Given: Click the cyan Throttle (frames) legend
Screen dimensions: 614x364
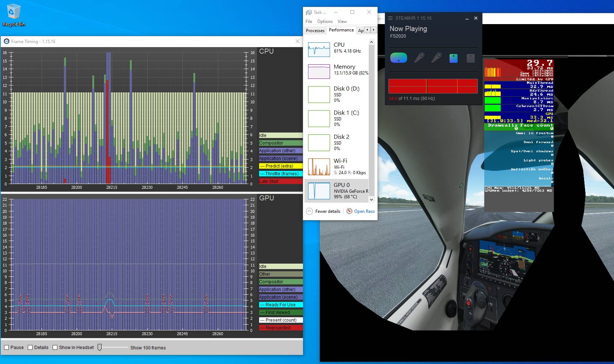Looking at the screenshot, I should (x=281, y=174).
